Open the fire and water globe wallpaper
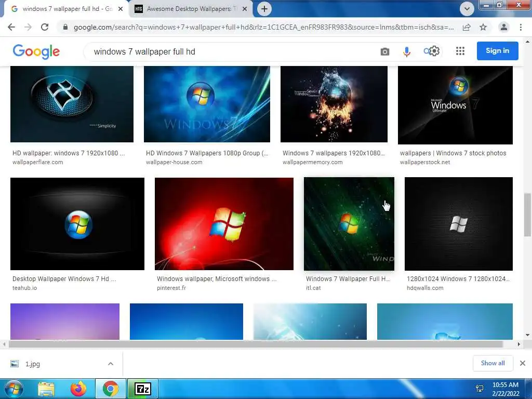Screen dimensions: 532x399 pos(334,104)
